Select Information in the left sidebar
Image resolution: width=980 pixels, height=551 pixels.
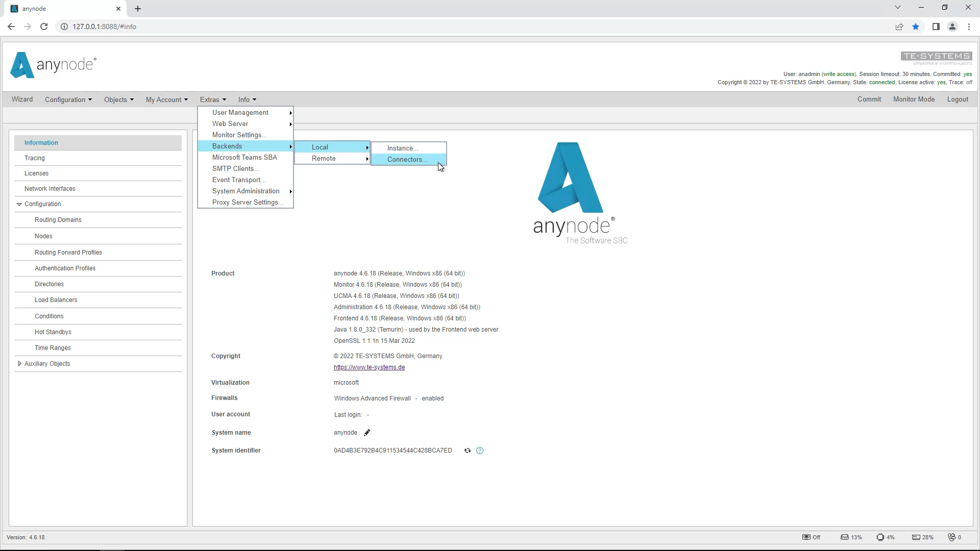[98, 143]
